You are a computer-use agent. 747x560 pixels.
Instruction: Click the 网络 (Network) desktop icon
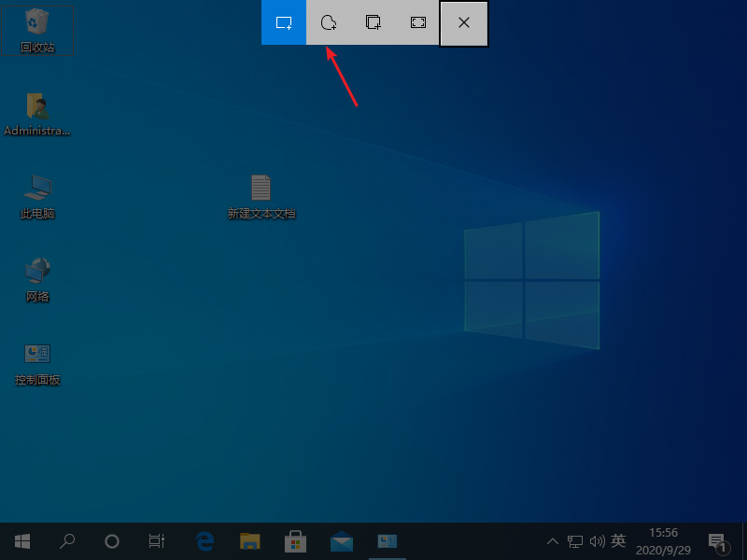(37, 279)
